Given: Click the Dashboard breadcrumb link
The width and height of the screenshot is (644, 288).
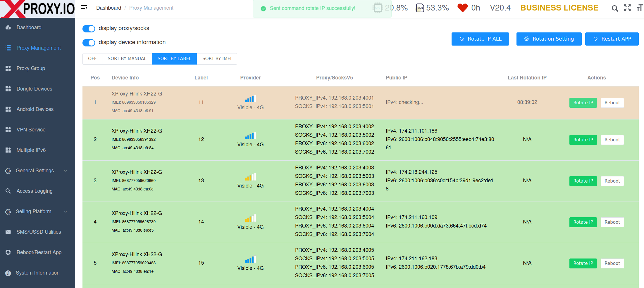Looking at the screenshot, I should 109,8.
